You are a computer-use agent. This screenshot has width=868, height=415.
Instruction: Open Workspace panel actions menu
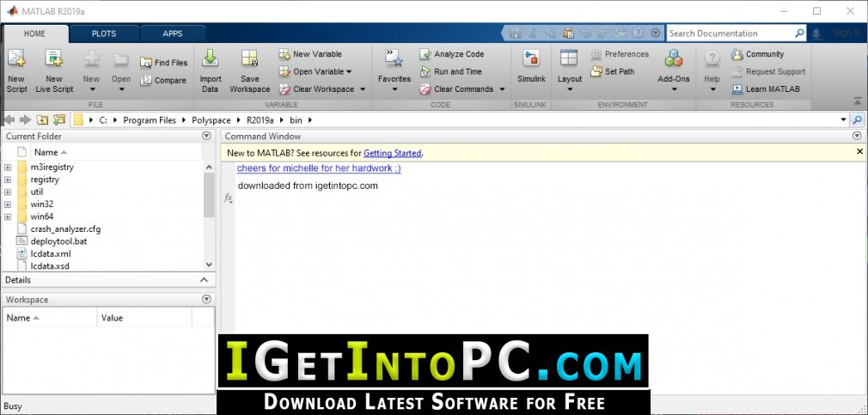(206, 299)
